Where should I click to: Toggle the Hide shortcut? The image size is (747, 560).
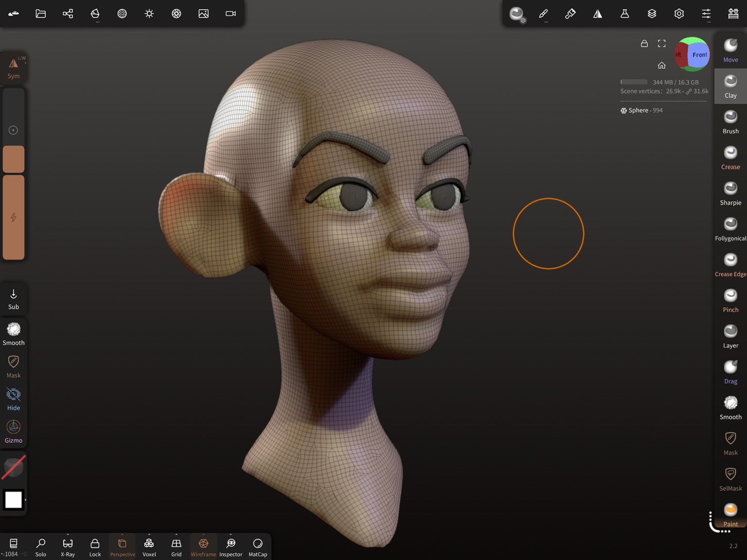pos(14,399)
